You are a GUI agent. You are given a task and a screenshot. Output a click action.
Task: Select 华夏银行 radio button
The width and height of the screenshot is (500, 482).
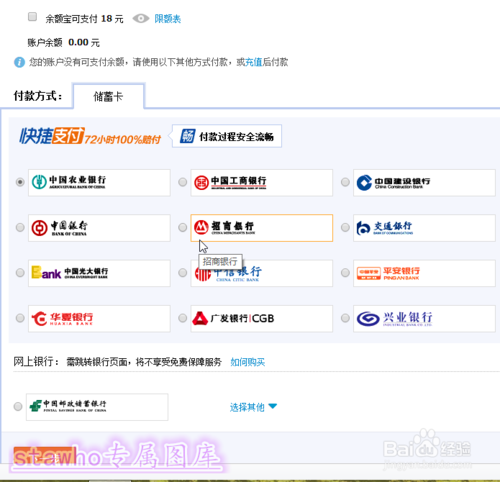(20, 318)
